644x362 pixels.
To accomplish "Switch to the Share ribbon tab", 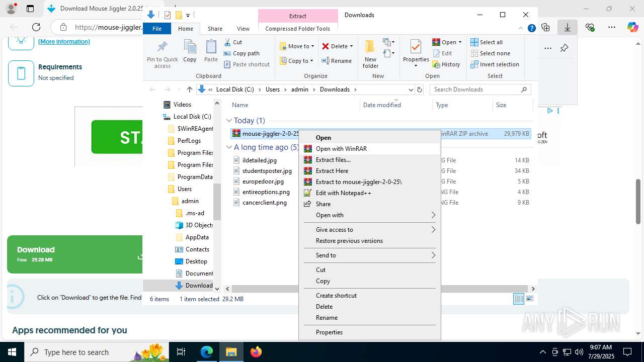I will (215, 29).
